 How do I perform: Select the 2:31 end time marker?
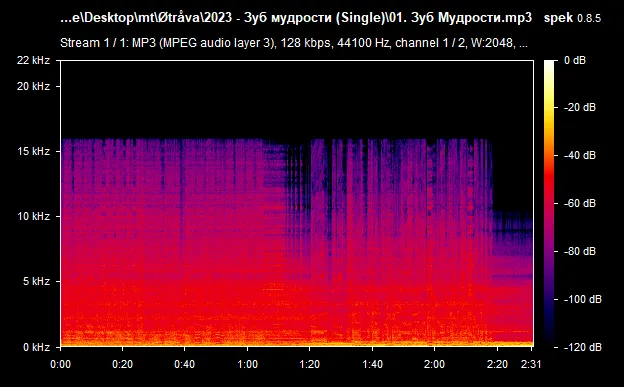point(531,364)
